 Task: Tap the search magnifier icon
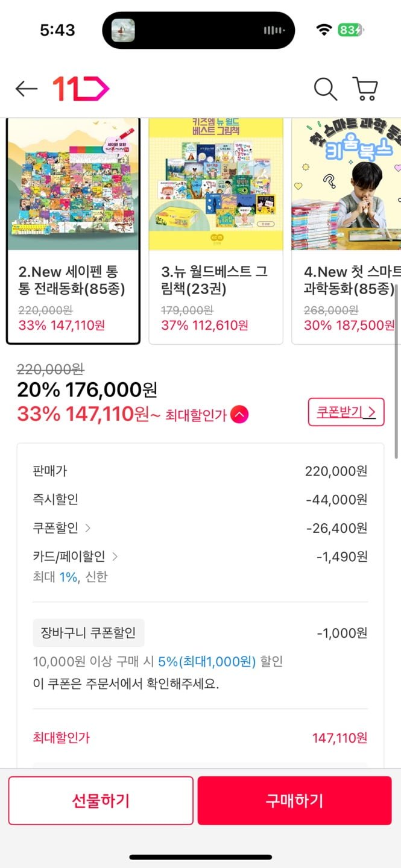pos(325,89)
